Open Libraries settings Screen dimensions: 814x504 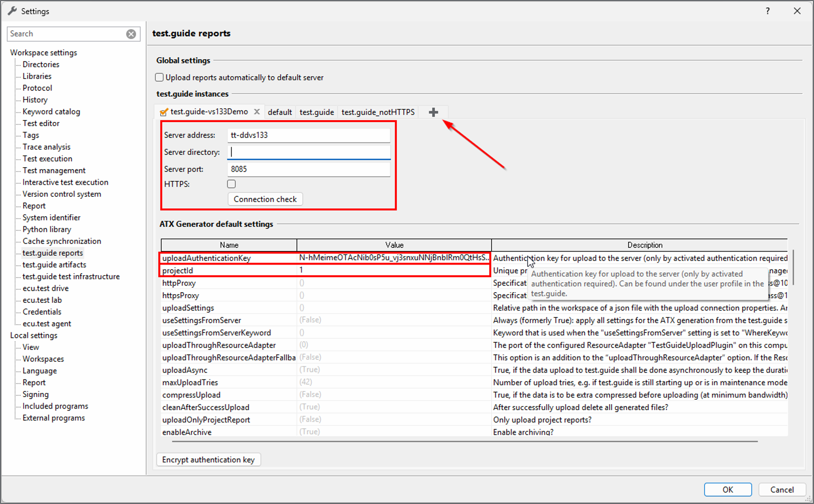tap(37, 76)
